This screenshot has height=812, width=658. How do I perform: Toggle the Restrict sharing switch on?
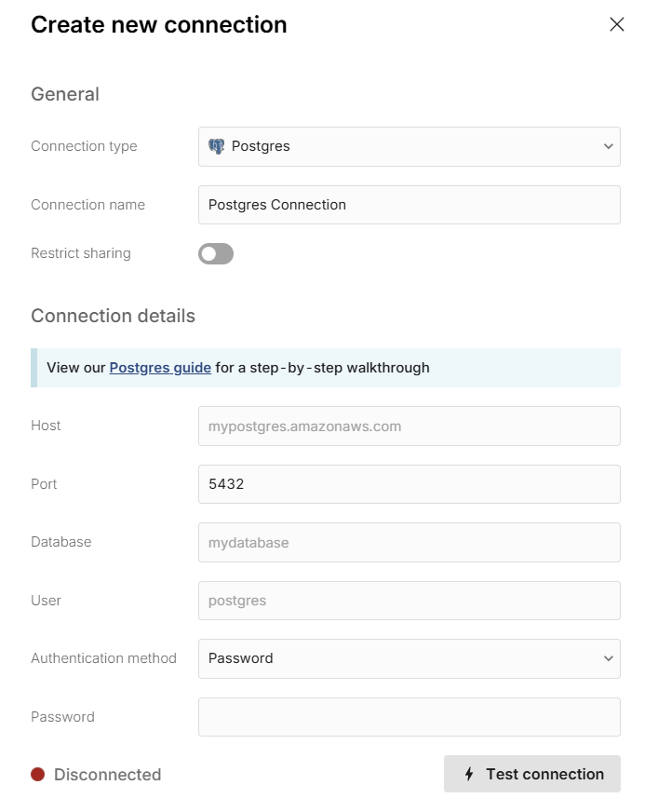215,253
